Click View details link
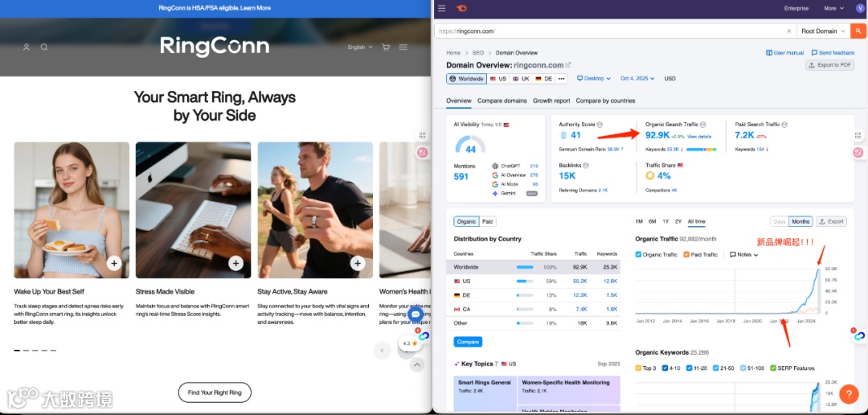The width and height of the screenshot is (868, 415). [699, 136]
